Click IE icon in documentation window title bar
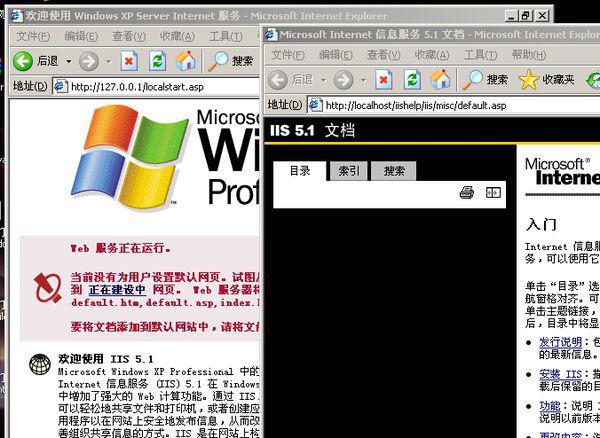This screenshot has width=600, height=438. tap(271, 34)
